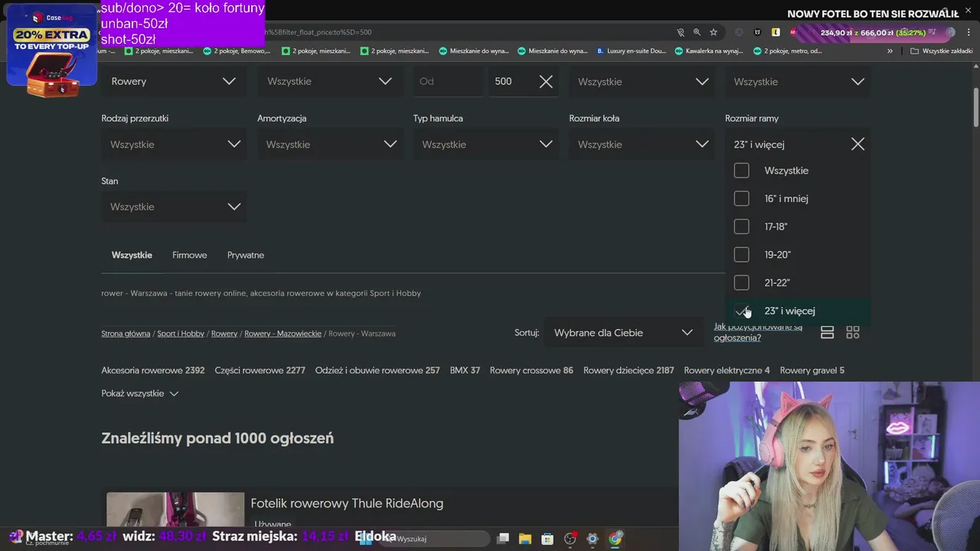
Task: Tick the 21-22" frame size checkbox
Action: [x=741, y=283]
